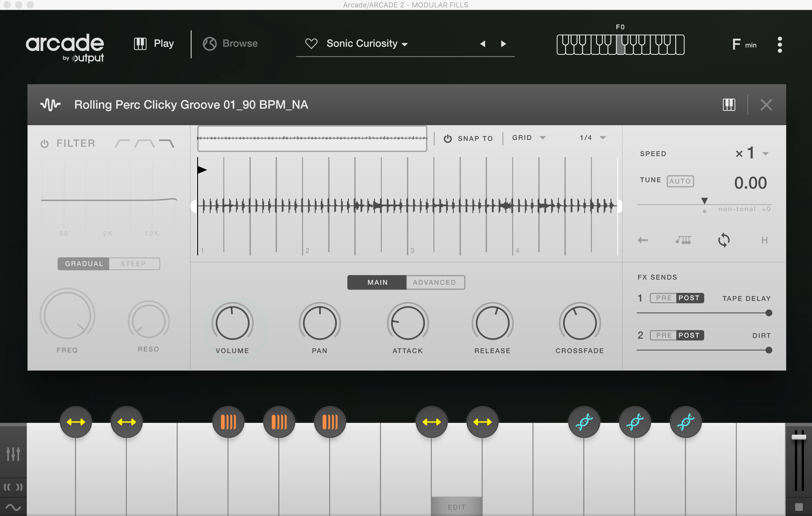Click the loop mode circular arrows icon
The width and height of the screenshot is (812, 516).
click(724, 240)
